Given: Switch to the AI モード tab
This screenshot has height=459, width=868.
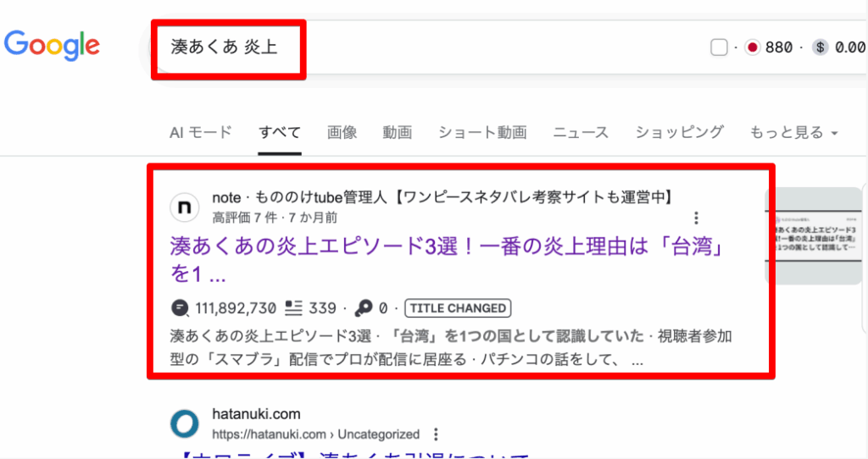Looking at the screenshot, I should coord(200,132).
